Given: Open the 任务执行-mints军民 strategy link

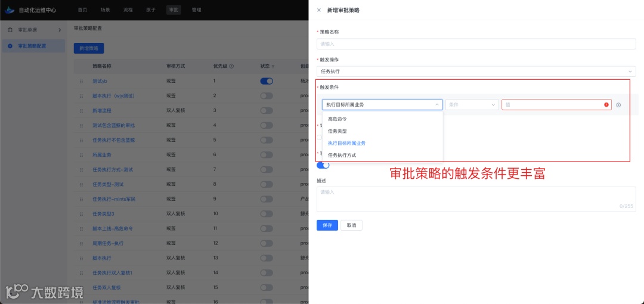Looking at the screenshot, I should coord(114,199).
